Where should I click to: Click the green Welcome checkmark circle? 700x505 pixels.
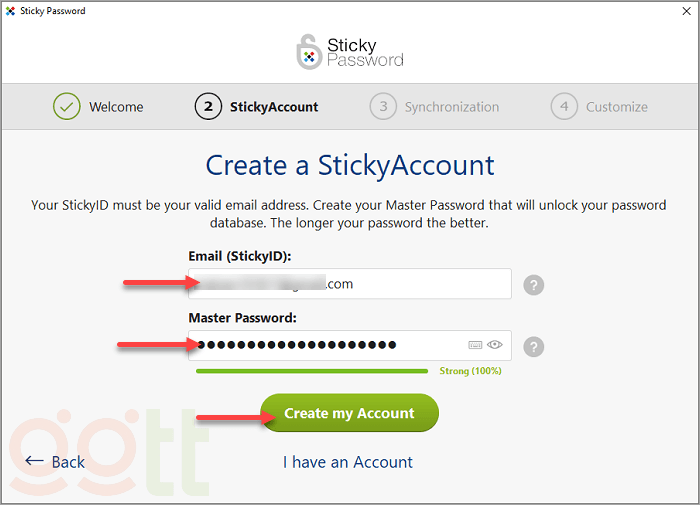(x=67, y=107)
